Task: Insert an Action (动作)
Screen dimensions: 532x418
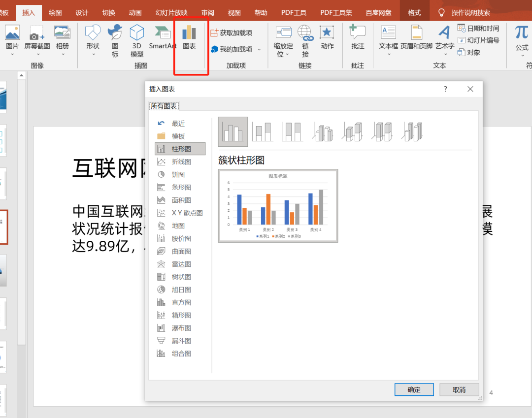Action: click(x=327, y=37)
